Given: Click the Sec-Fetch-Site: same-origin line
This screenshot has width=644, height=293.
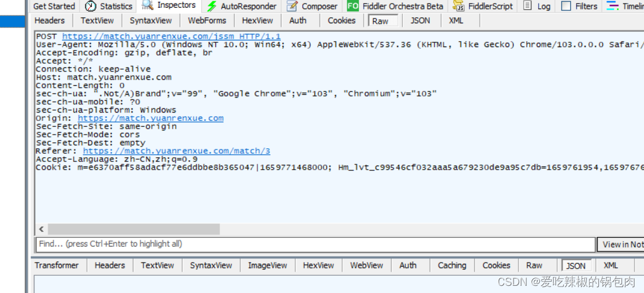Looking at the screenshot, I should coord(107,127).
